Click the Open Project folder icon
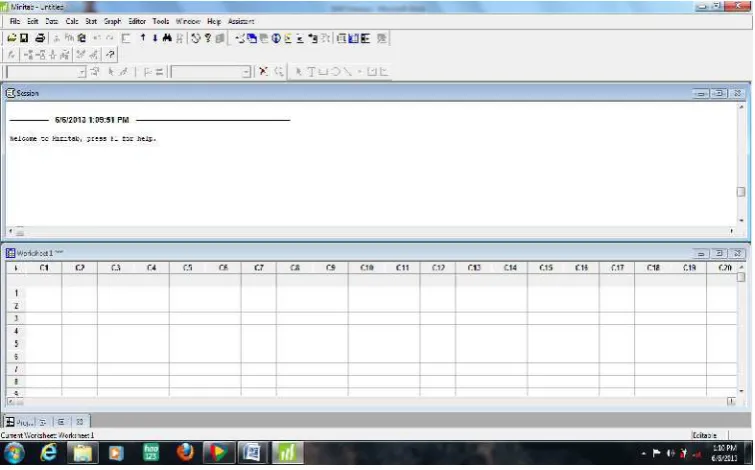The height and width of the screenshot is (470, 755). (12, 38)
